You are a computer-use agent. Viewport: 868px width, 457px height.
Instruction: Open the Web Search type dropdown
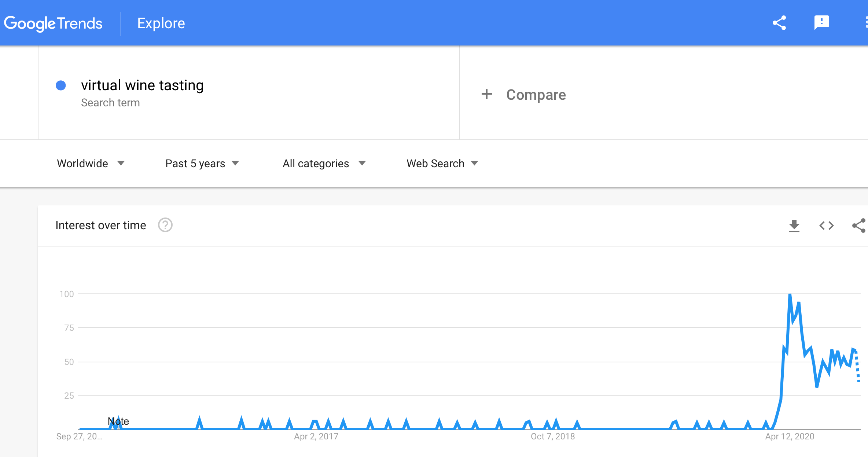pyautogui.click(x=442, y=164)
